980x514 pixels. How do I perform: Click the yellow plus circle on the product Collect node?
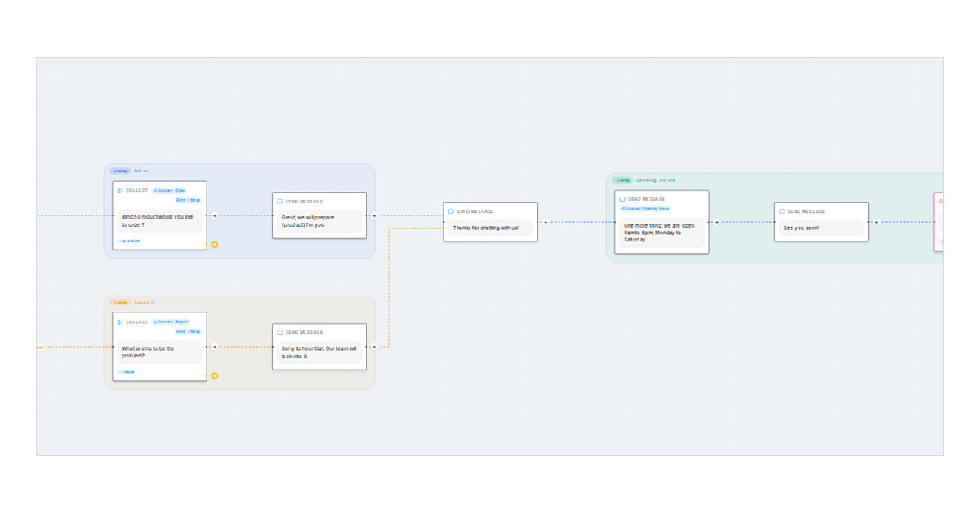click(x=214, y=244)
